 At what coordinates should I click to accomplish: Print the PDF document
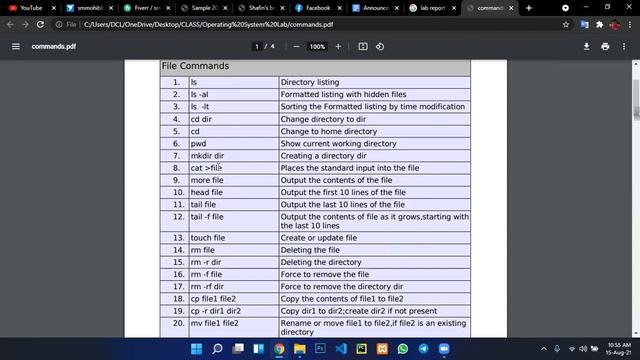[x=605, y=47]
